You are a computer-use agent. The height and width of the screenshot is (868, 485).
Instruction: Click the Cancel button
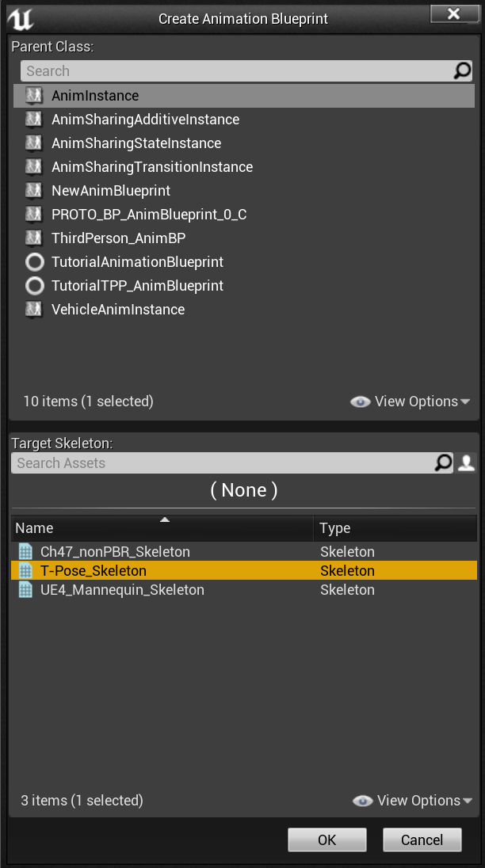[x=422, y=839]
